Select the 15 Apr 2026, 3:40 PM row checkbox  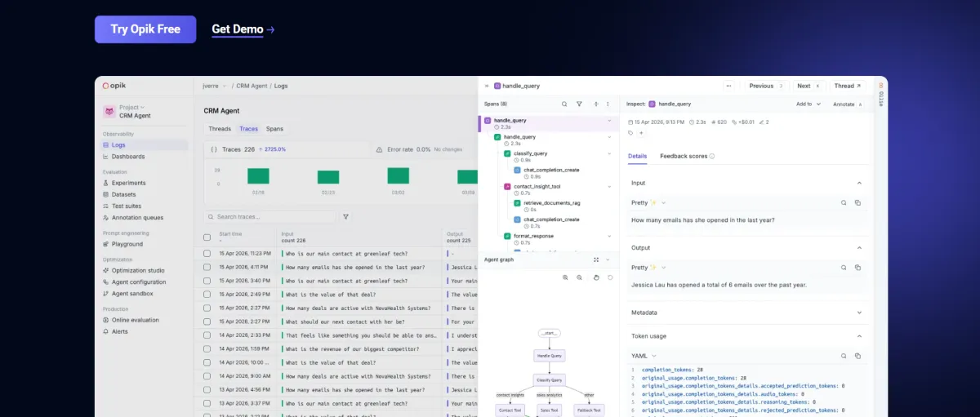207,281
